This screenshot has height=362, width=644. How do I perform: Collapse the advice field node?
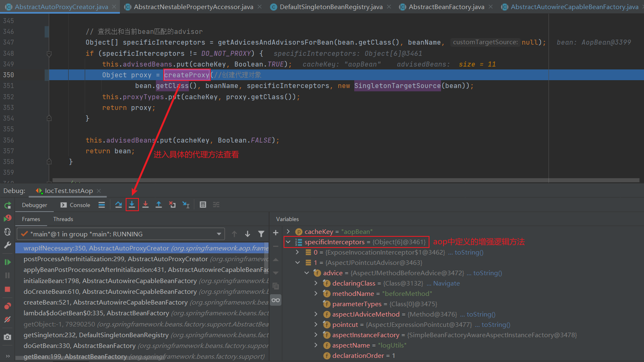coord(307,273)
